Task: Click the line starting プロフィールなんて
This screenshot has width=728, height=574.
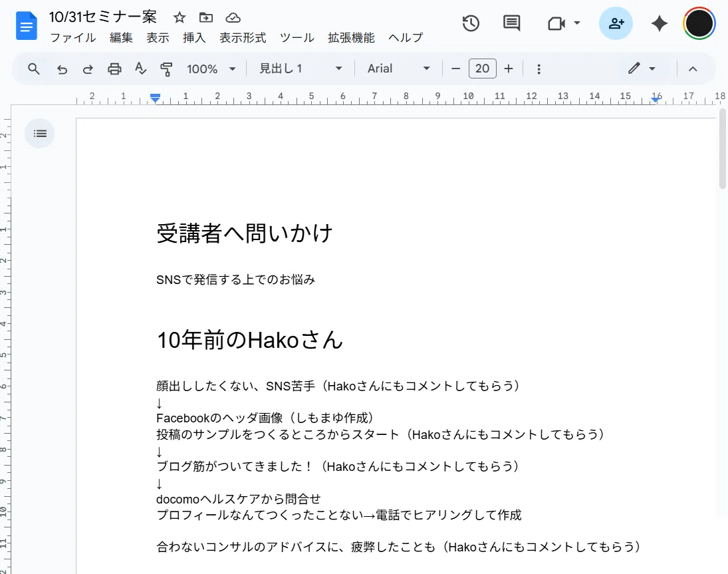Action: (339, 515)
